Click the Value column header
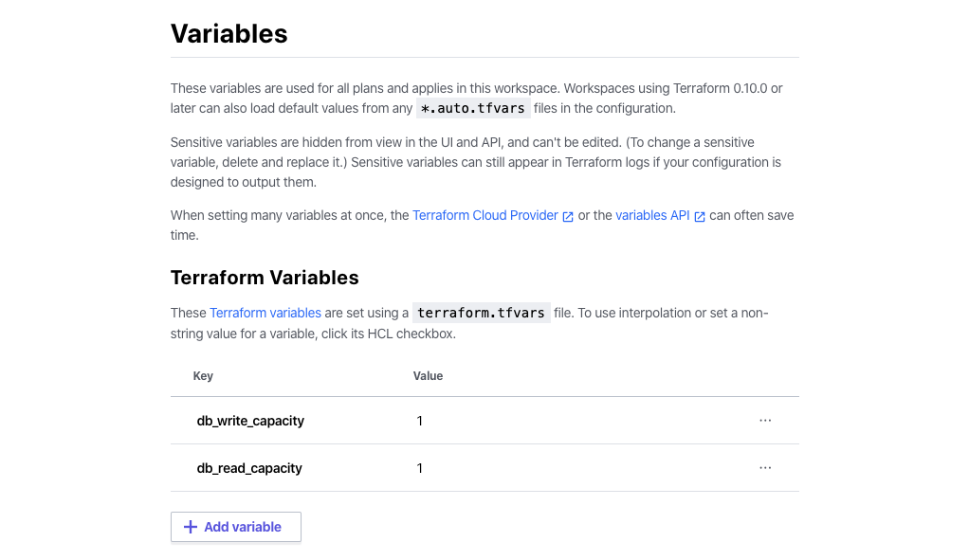This screenshot has height=560, width=969. tap(428, 376)
